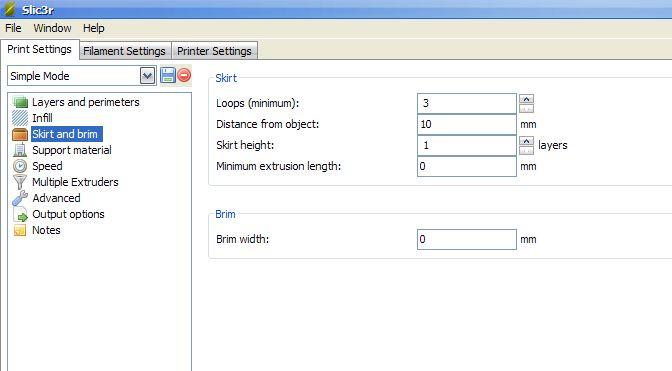Click the red delete preset icon
The height and width of the screenshot is (371, 672).
pyautogui.click(x=184, y=75)
